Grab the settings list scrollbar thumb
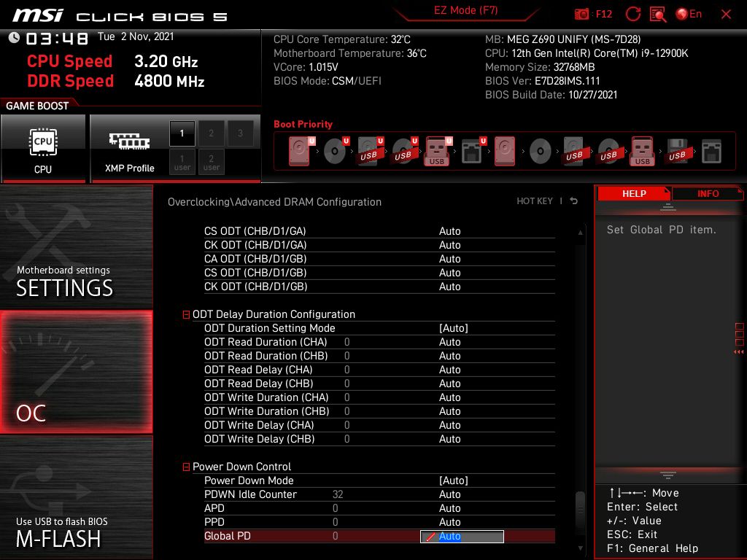The height and width of the screenshot is (560, 747). coord(580,511)
